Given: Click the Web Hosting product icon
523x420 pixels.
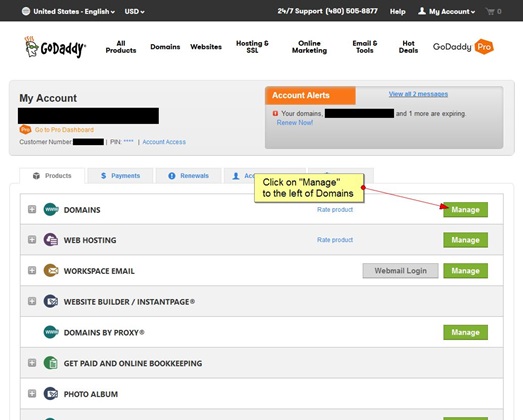Looking at the screenshot, I should 51,240.
